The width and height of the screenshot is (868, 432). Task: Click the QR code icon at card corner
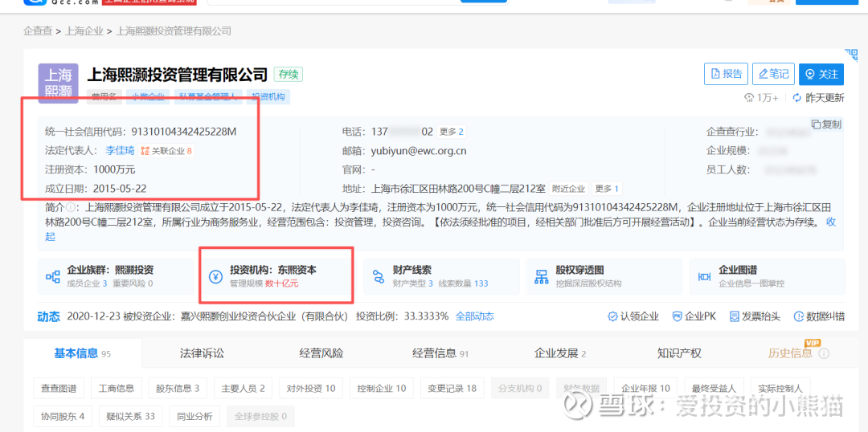tap(850, 55)
